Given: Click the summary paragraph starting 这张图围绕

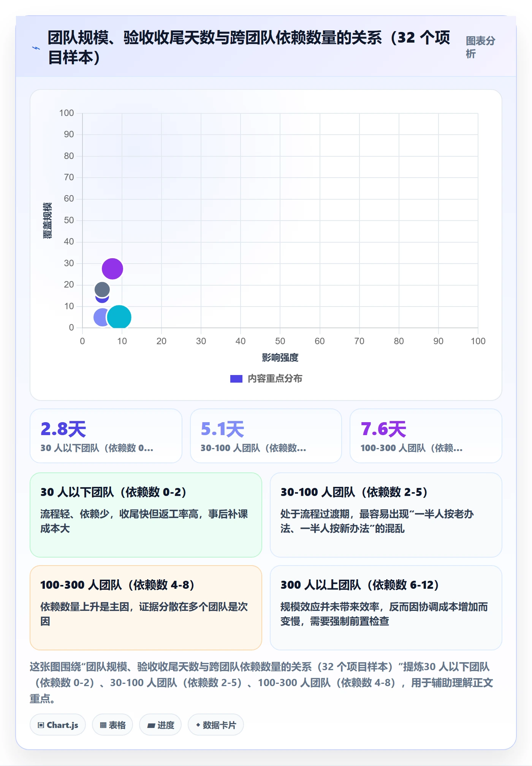Looking at the screenshot, I should tap(261, 683).
